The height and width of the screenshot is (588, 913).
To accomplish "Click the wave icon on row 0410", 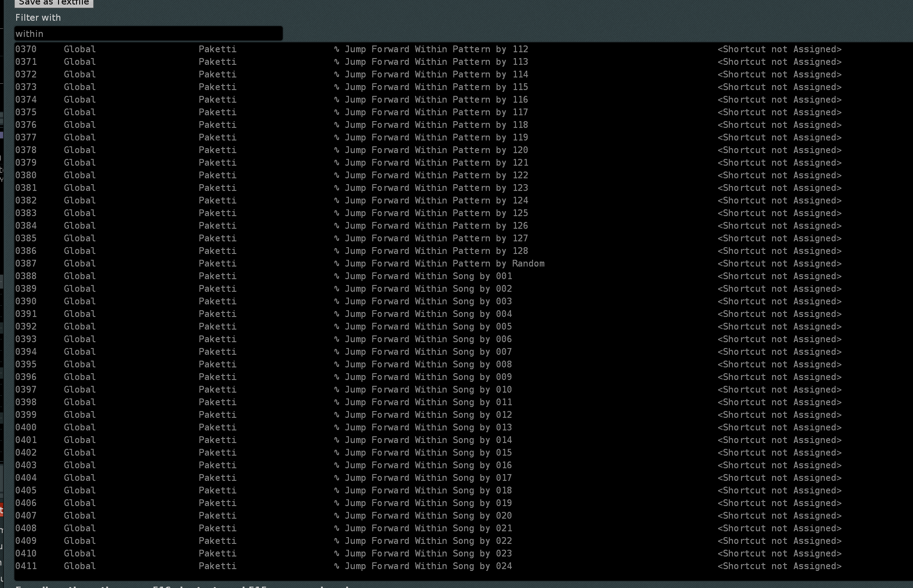I will [x=336, y=553].
